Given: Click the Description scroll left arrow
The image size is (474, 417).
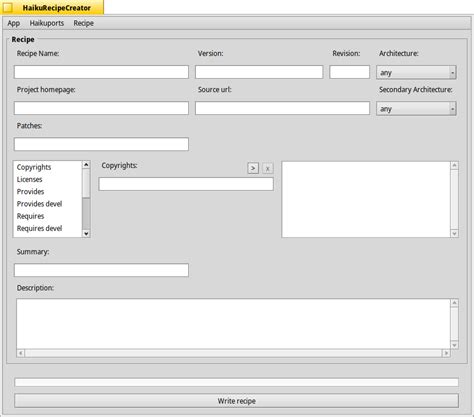Looking at the screenshot, I should [x=21, y=353].
